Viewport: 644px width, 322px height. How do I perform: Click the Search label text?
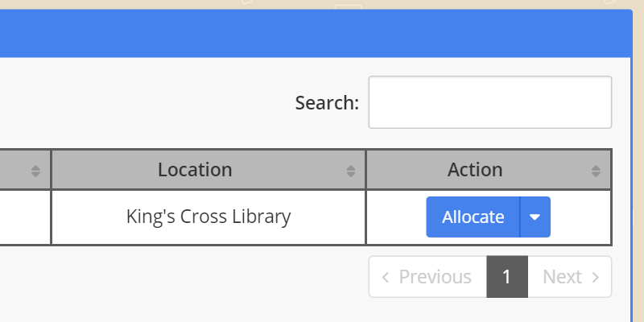point(327,103)
